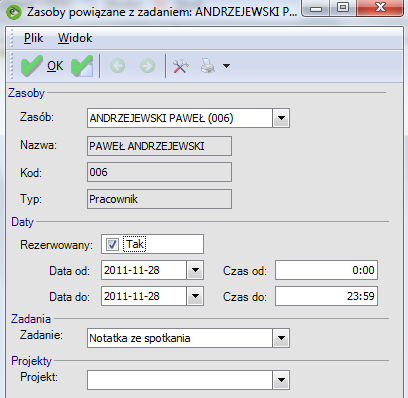
Task: Minimize the window
Action: click(316, 8)
